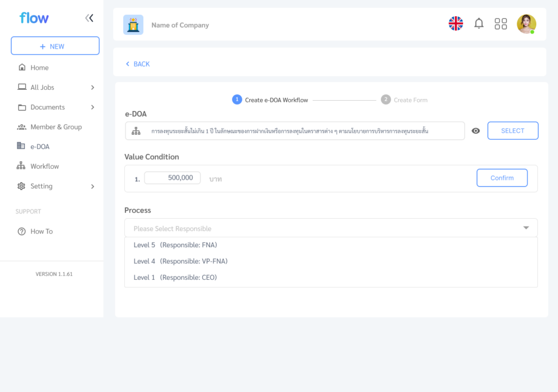
Task: Click the BACK link
Action: [138, 64]
